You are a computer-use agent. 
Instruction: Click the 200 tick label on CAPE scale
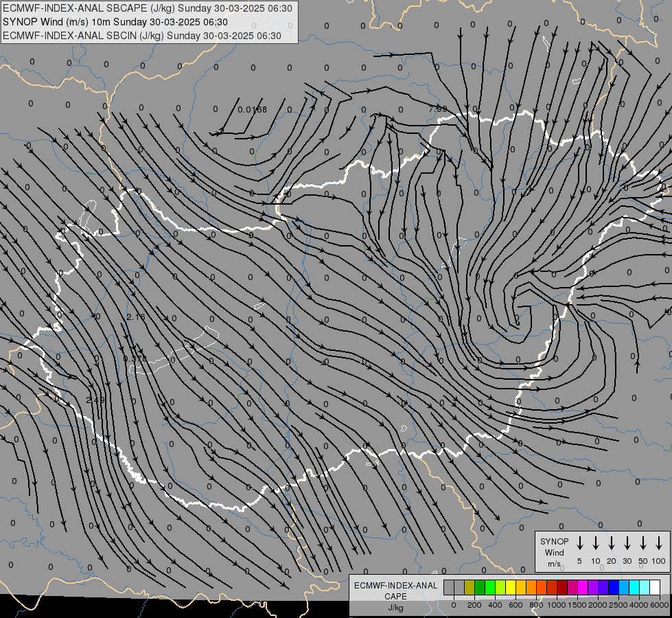click(474, 605)
